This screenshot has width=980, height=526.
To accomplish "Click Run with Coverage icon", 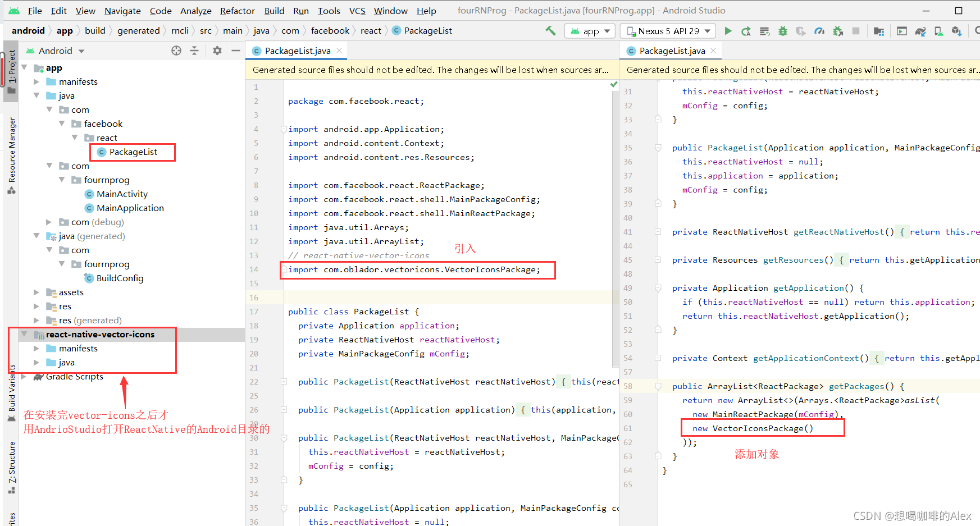I will (x=801, y=31).
